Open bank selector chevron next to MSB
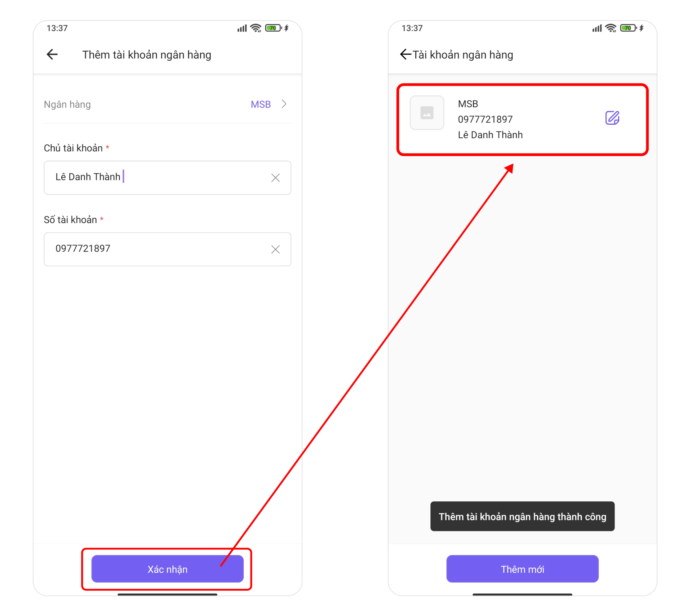 coord(284,104)
